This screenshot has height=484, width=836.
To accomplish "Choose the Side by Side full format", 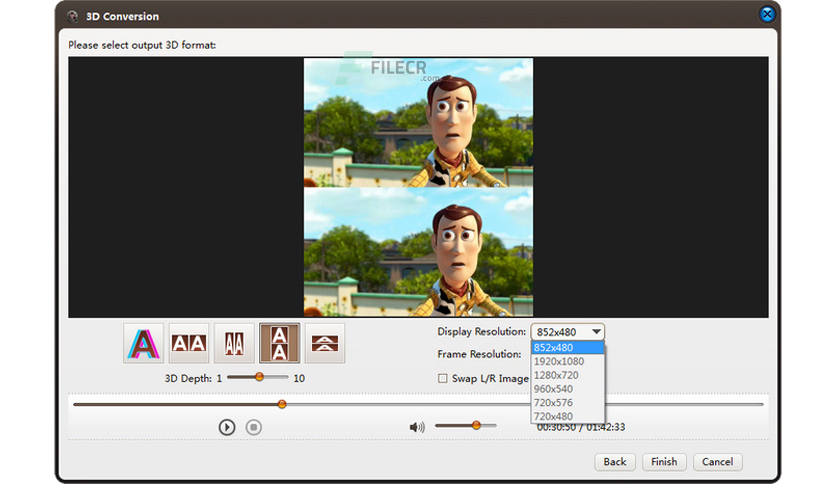I will click(x=189, y=343).
